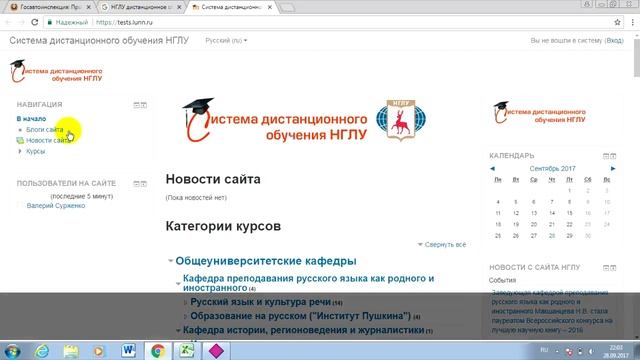Image resolution: width=640 pixels, height=360 pixels.
Task: Open a new browser tab
Action: click(287, 8)
